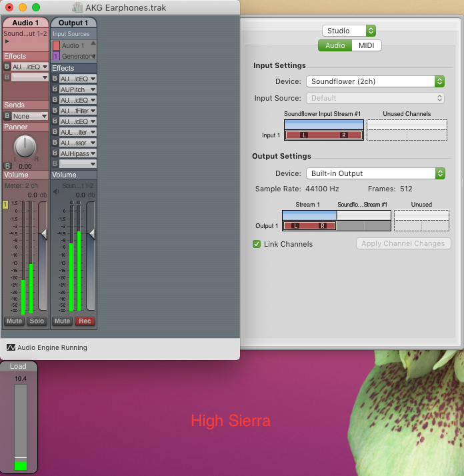Open the Studio preferences dropdown

[x=349, y=31]
